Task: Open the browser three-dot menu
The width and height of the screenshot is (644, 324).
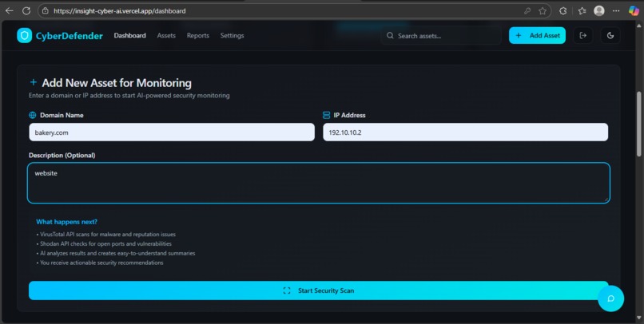Action: tap(616, 11)
